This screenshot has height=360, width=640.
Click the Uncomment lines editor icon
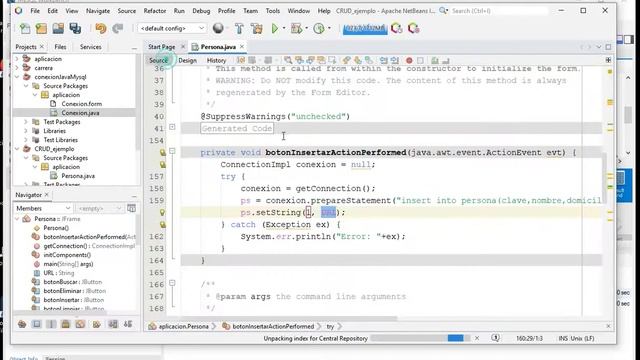point(446,60)
